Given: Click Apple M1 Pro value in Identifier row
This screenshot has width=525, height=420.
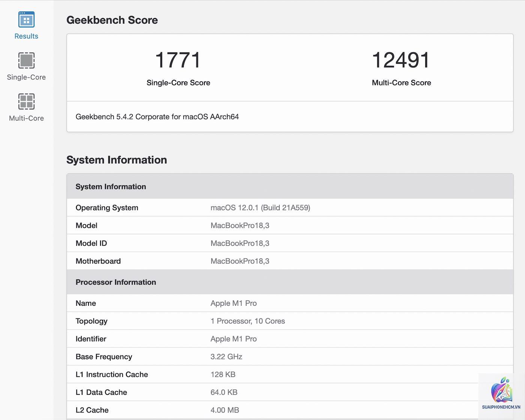Looking at the screenshot, I should [234, 339].
